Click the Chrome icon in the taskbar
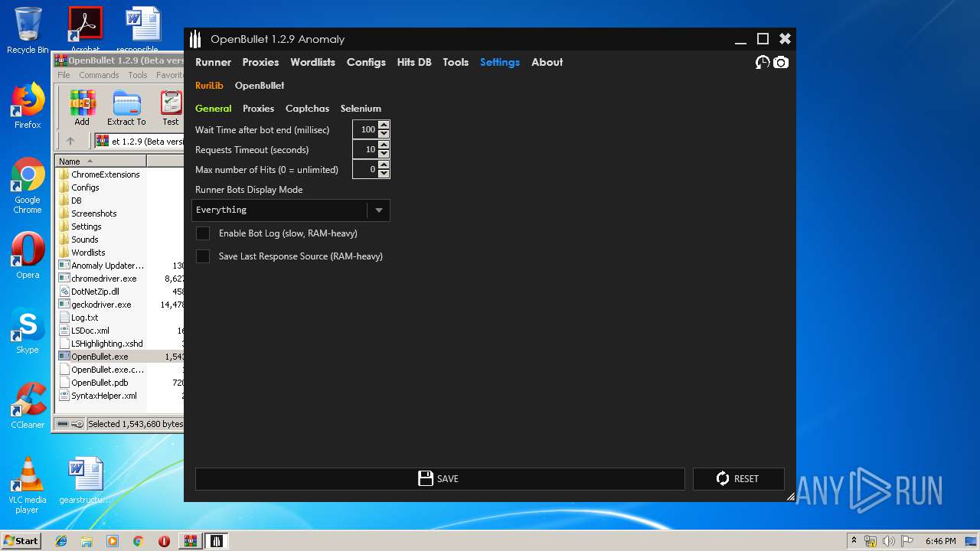 click(138, 541)
